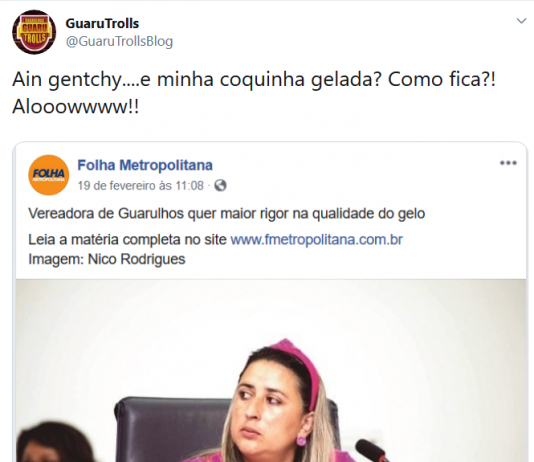
Task: Click the pink headband in the photo
Action: 300,369
